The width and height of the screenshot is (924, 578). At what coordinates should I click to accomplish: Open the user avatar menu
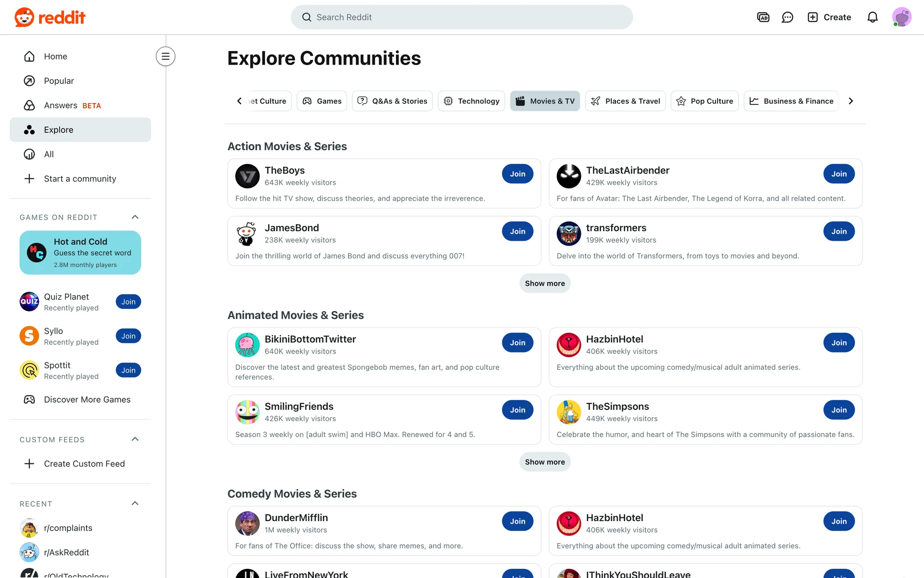pos(901,17)
